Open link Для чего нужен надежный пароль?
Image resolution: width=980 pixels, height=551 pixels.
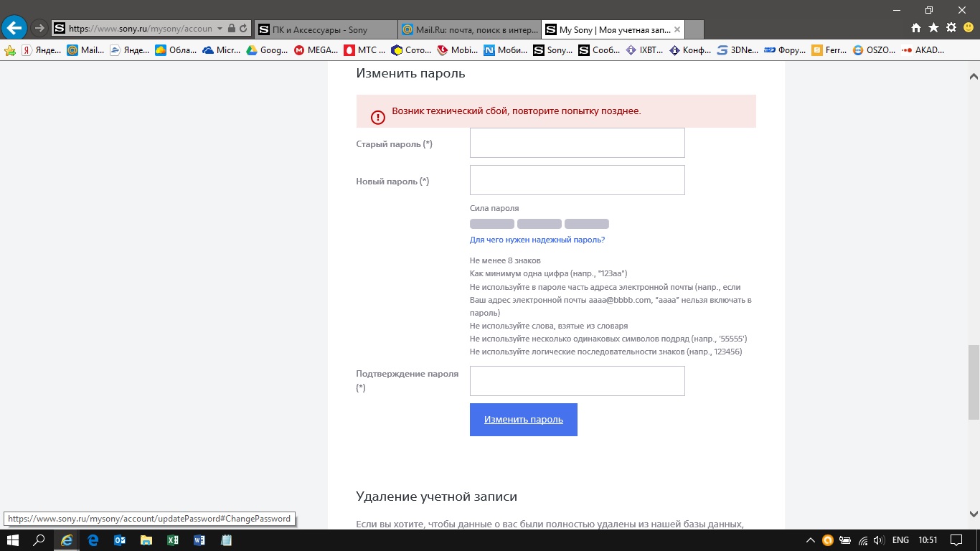click(537, 240)
